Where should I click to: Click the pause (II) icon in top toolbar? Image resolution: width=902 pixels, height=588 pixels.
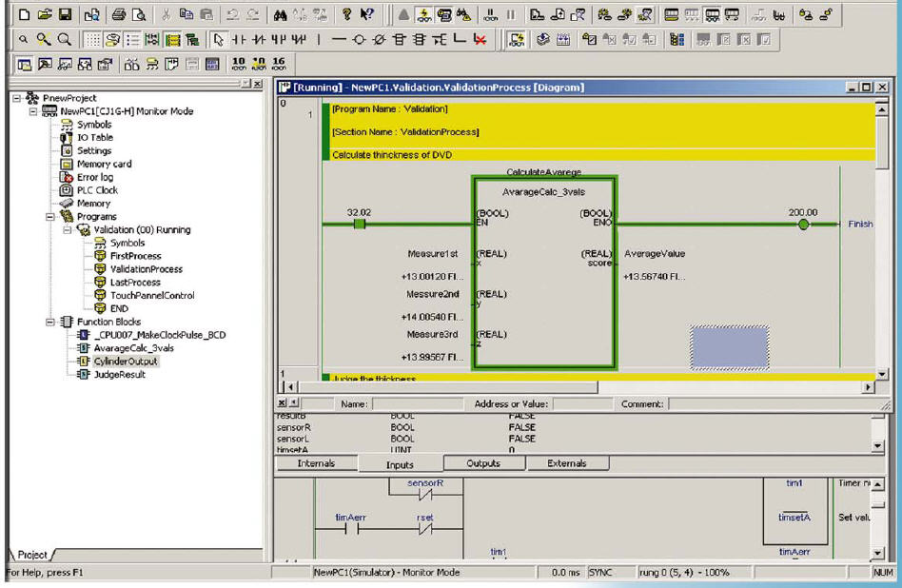pyautogui.click(x=511, y=14)
